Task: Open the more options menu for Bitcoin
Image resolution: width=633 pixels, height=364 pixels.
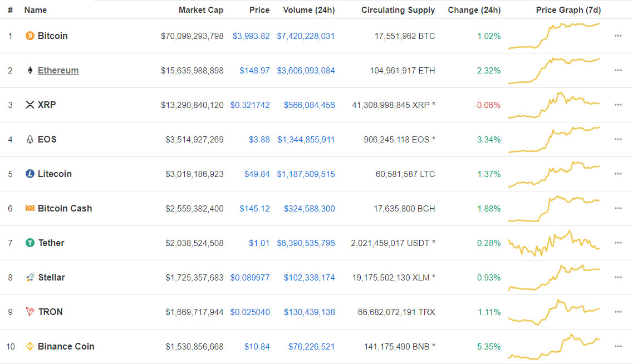Action: [618, 36]
